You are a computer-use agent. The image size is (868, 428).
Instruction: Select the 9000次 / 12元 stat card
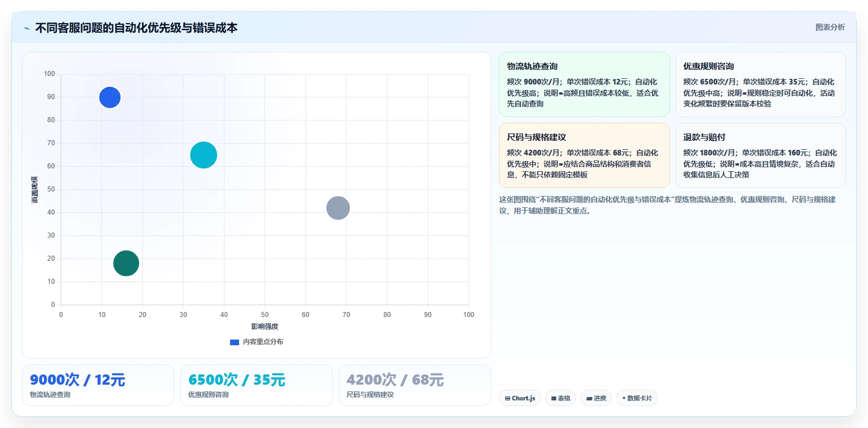(98, 385)
